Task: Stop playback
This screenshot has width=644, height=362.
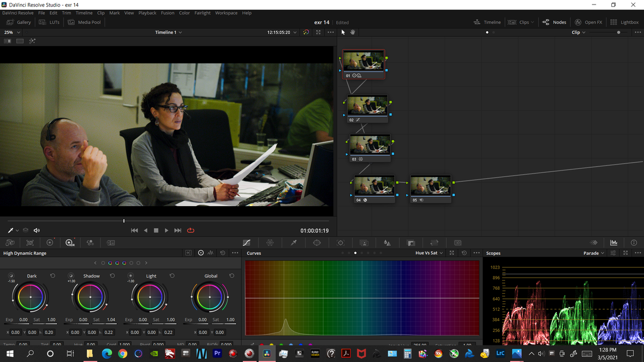Action: (x=156, y=230)
